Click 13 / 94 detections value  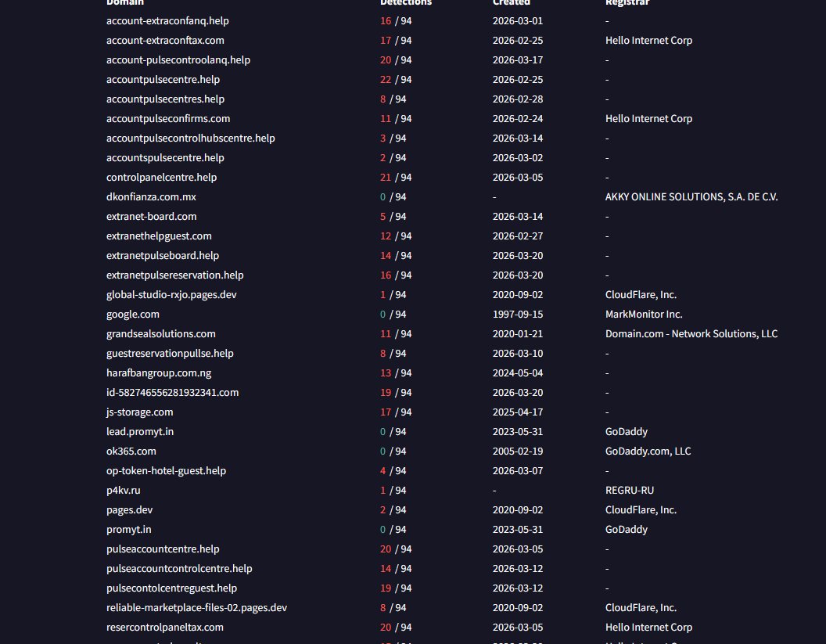pos(396,372)
